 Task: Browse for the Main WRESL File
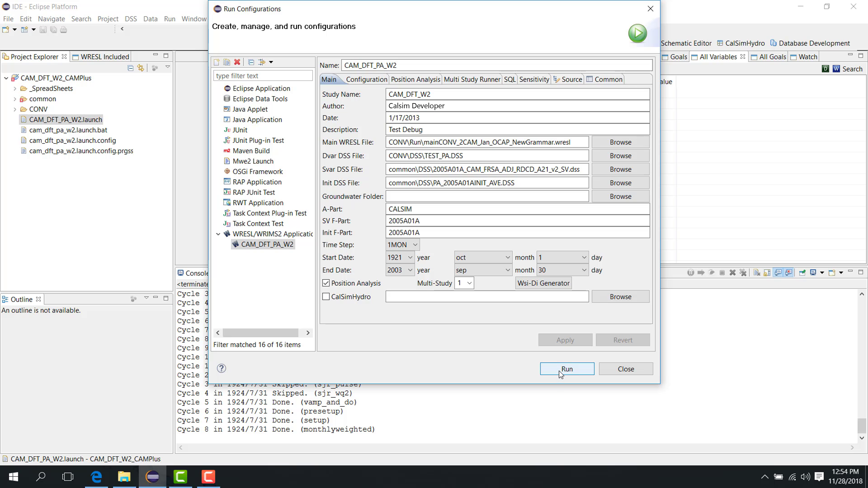coord(620,142)
